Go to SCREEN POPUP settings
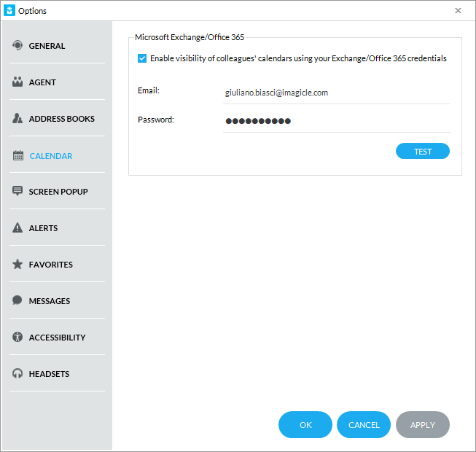Screen dimensions: 476x452 (57, 191)
